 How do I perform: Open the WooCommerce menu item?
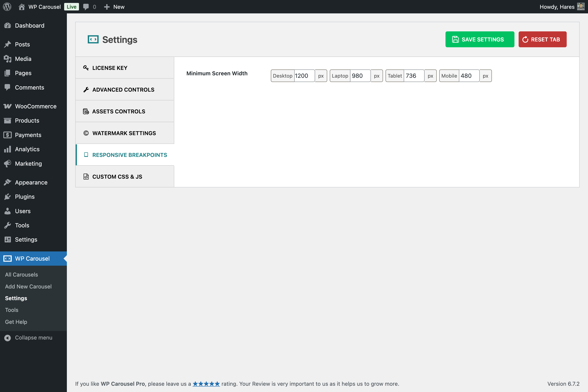pyautogui.click(x=33, y=106)
